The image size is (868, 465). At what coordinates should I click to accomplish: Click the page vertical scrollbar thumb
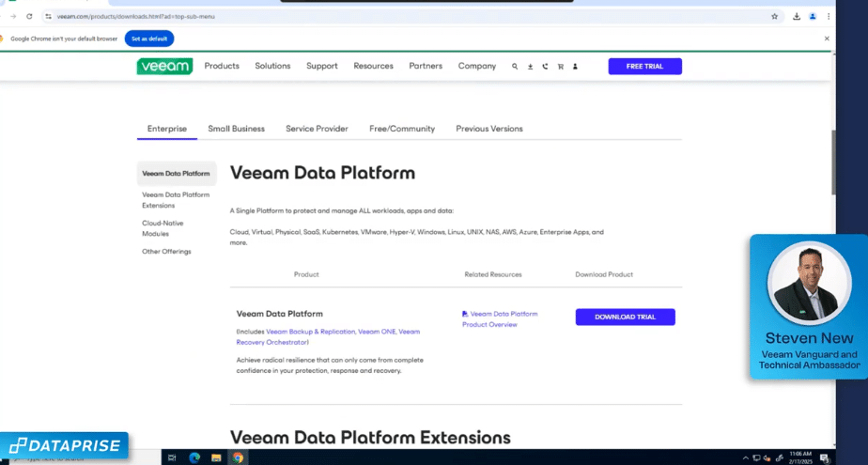click(833, 163)
